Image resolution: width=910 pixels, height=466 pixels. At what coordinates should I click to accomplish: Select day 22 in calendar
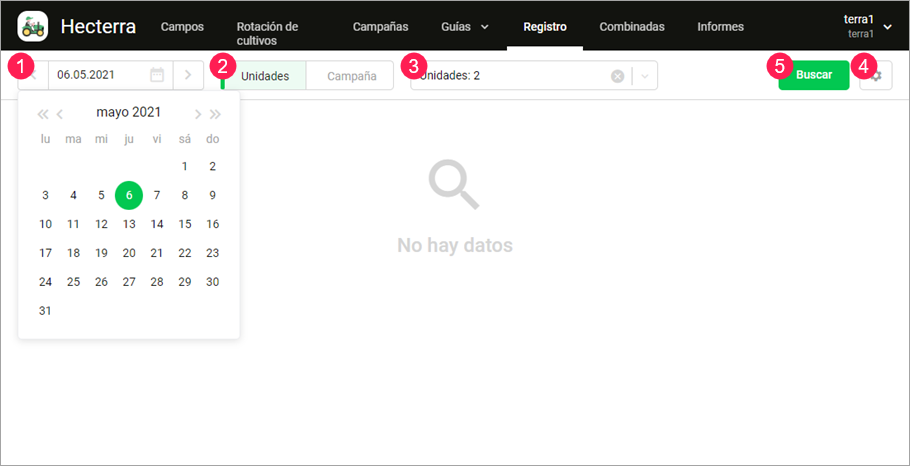pyautogui.click(x=185, y=253)
